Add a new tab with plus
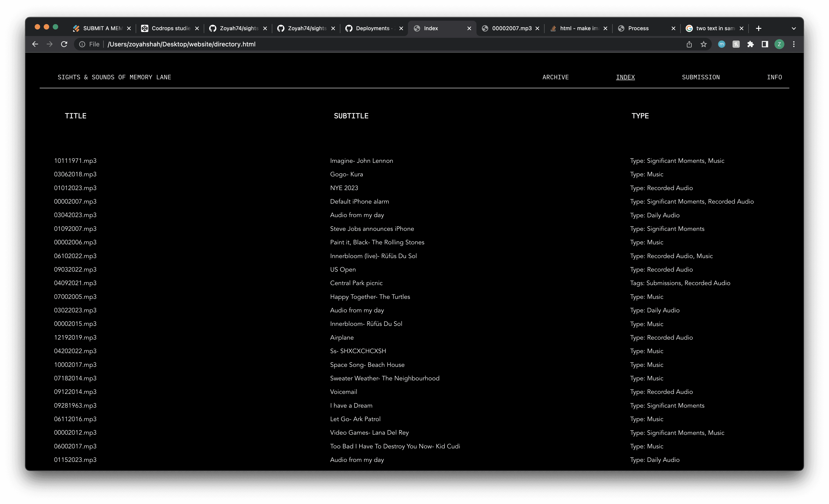 758,28
